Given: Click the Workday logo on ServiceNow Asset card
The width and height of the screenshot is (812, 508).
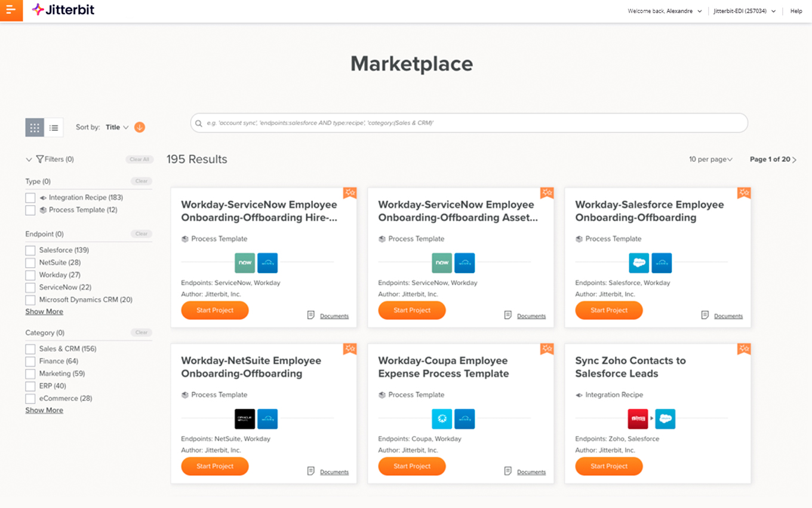Looking at the screenshot, I should (x=465, y=262).
